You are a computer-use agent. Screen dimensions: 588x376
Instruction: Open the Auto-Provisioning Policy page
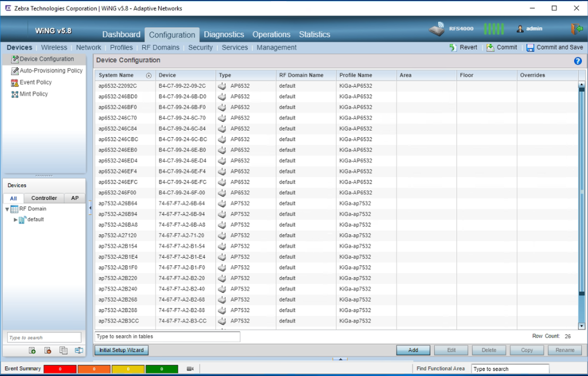click(x=51, y=71)
